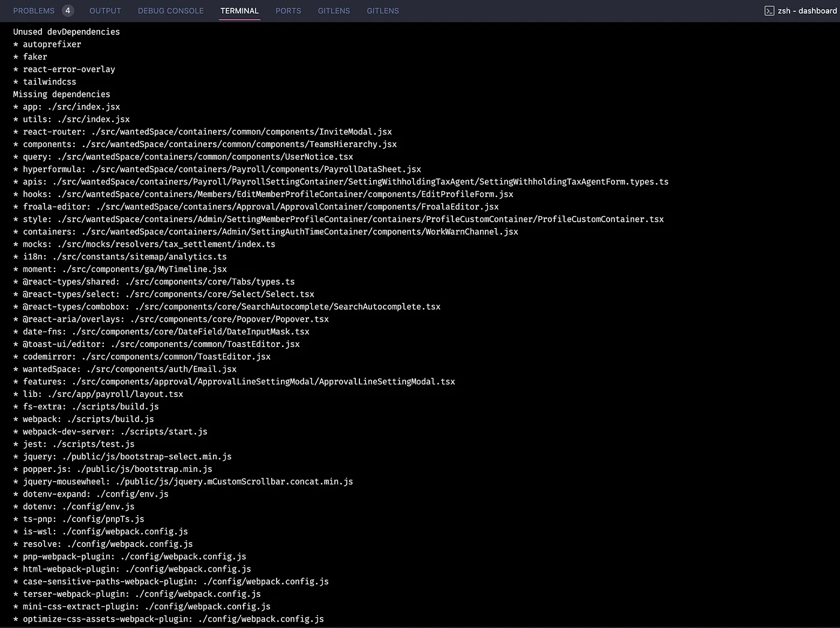Select the TERMINAL tab

[239, 11]
